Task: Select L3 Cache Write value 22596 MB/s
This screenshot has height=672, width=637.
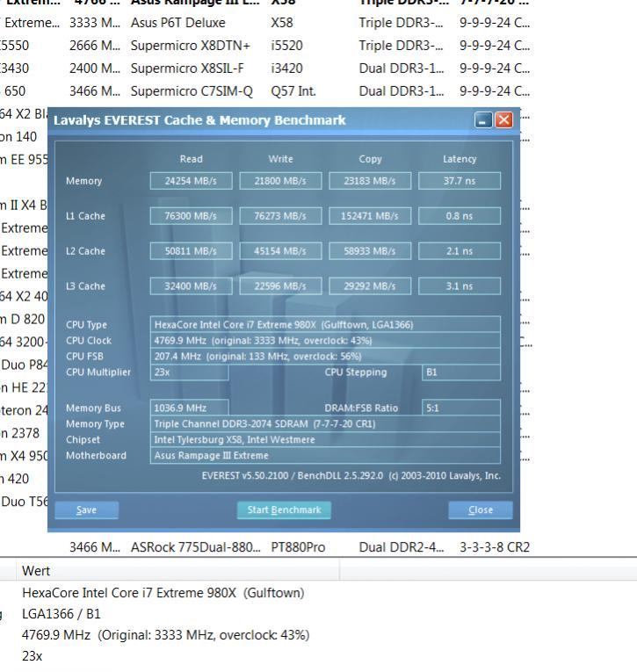Action: pyautogui.click(x=280, y=286)
